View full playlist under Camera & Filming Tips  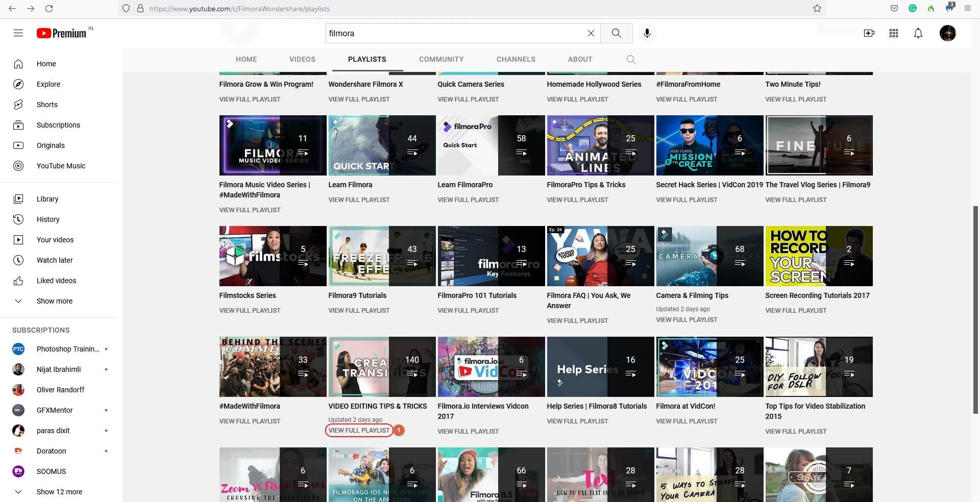(687, 320)
